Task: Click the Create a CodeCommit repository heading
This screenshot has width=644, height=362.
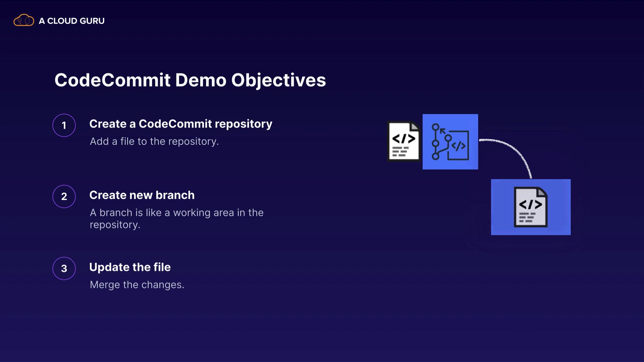Action: point(180,124)
